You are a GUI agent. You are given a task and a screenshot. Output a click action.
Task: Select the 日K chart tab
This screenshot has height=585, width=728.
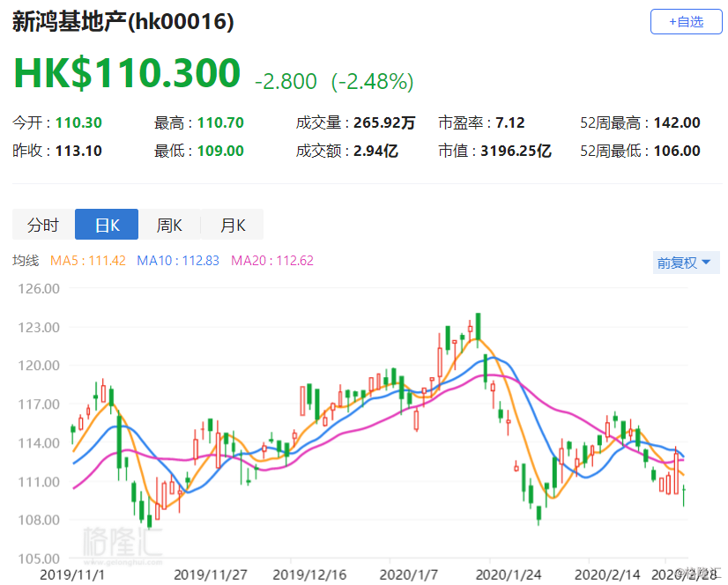pyautogui.click(x=107, y=225)
